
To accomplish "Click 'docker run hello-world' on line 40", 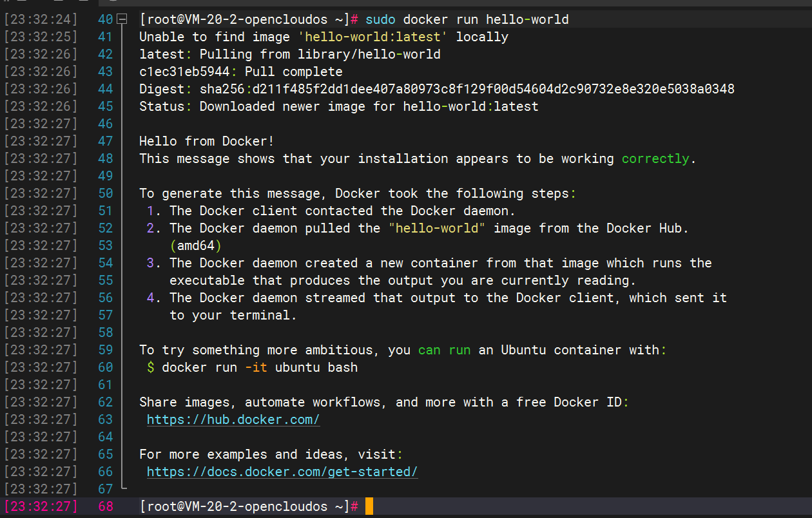I will coord(486,19).
